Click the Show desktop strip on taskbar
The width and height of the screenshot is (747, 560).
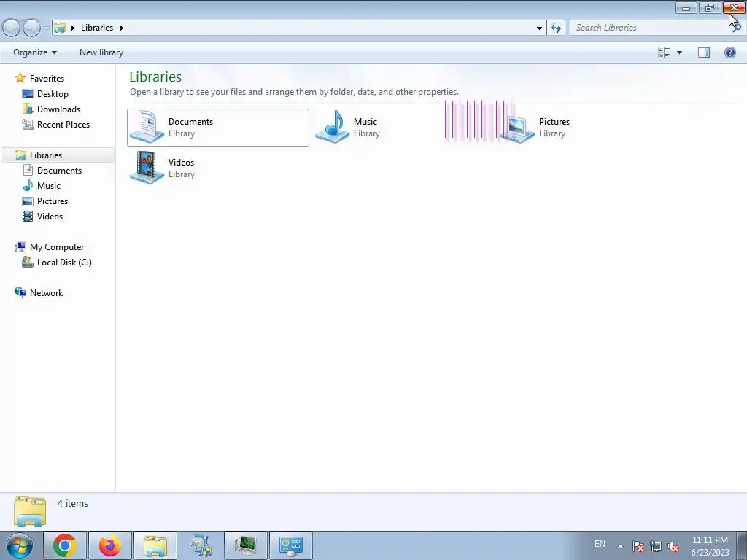[742, 545]
